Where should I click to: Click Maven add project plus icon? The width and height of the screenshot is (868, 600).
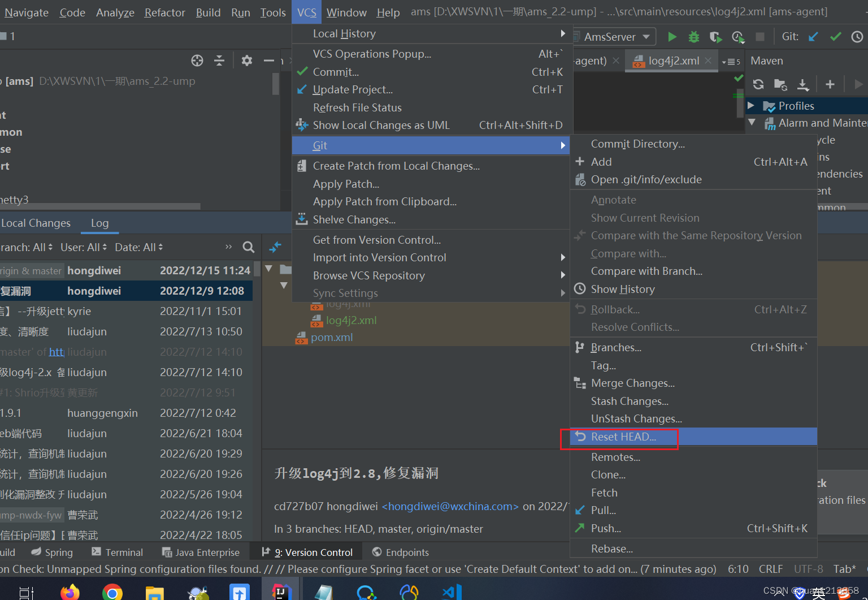(x=830, y=84)
